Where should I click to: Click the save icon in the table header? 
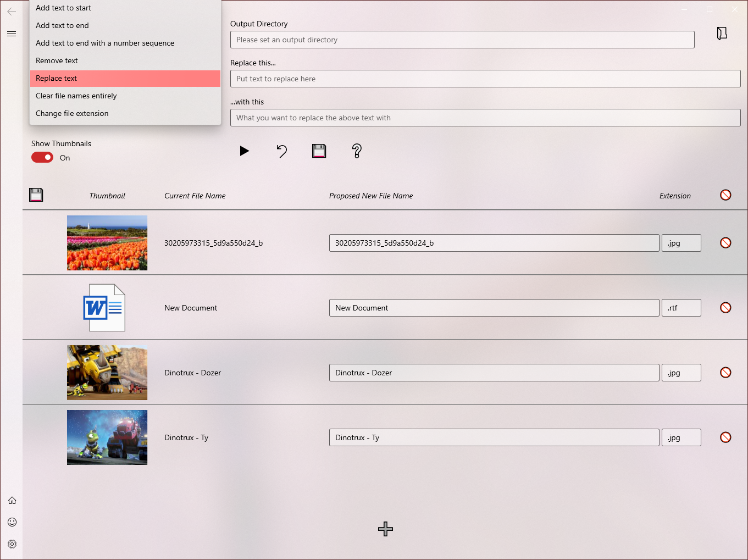36,195
